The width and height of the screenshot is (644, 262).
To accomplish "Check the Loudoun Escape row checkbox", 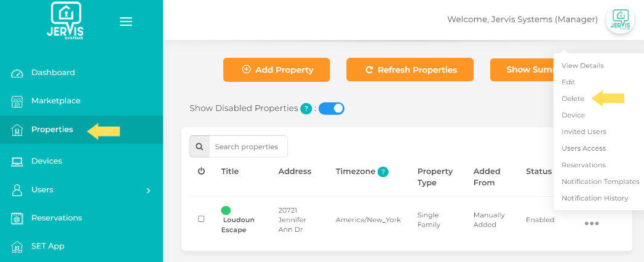I will 201,219.
